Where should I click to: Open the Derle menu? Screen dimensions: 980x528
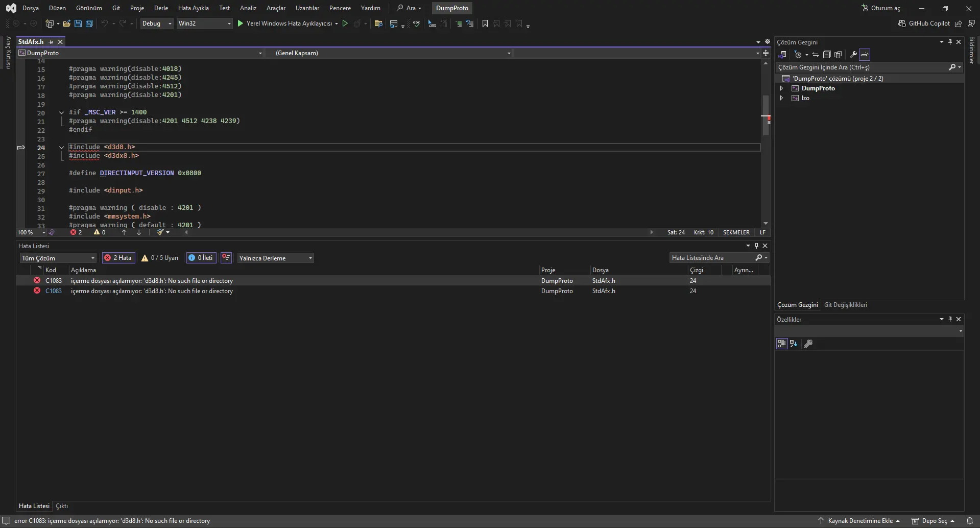[161, 8]
